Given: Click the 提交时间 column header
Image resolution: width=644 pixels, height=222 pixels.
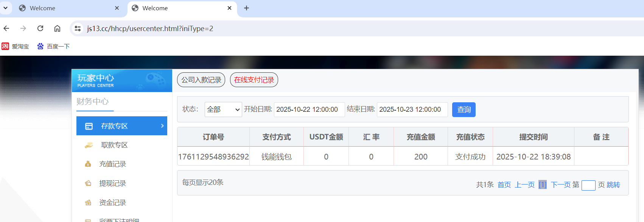Looking at the screenshot, I should point(534,137).
